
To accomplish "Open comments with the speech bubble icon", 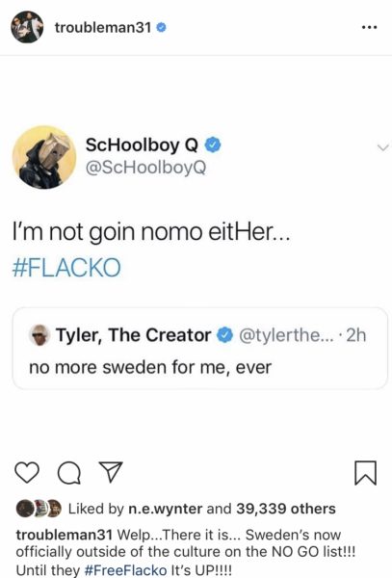I will [69, 473].
